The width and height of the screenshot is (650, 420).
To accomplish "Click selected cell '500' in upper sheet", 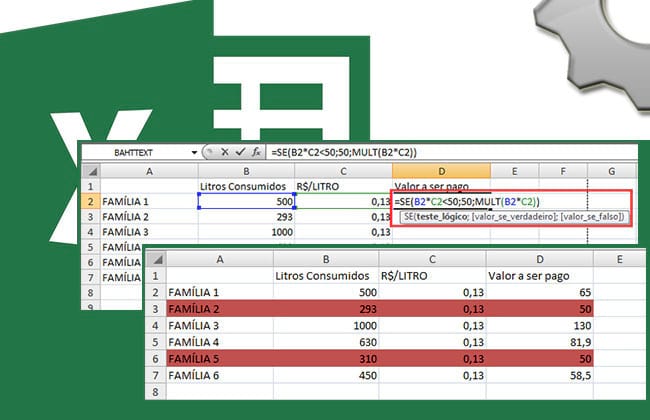I will [246, 202].
